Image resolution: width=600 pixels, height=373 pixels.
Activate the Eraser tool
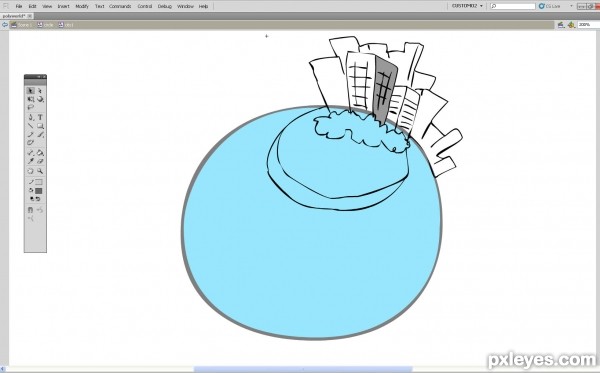point(40,161)
